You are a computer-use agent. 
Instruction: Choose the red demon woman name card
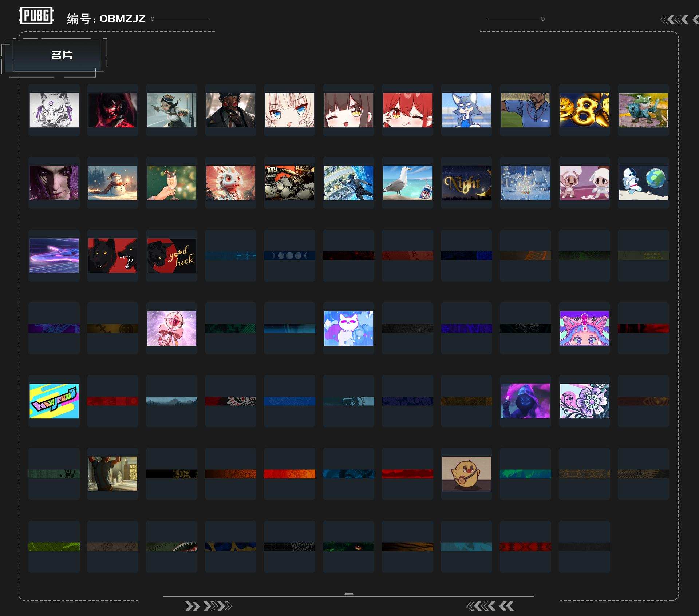pyautogui.click(x=113, y=110)
